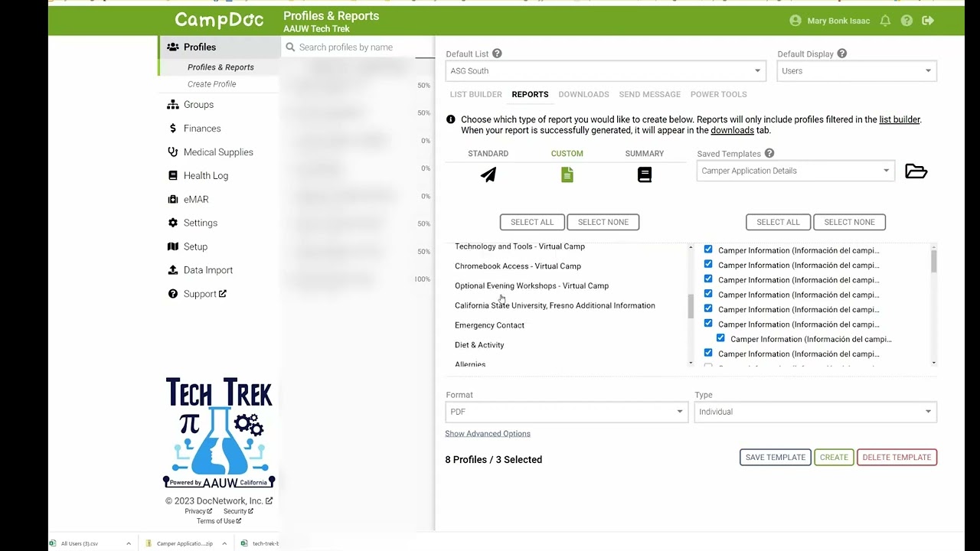Click the section list scrollbar thumb

(x=691, y=307)
